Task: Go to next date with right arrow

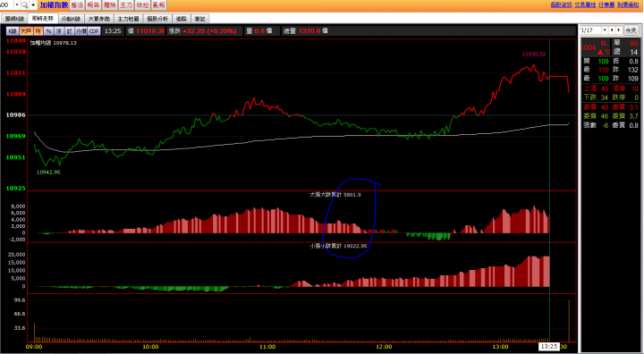Action: pos(618,30)
